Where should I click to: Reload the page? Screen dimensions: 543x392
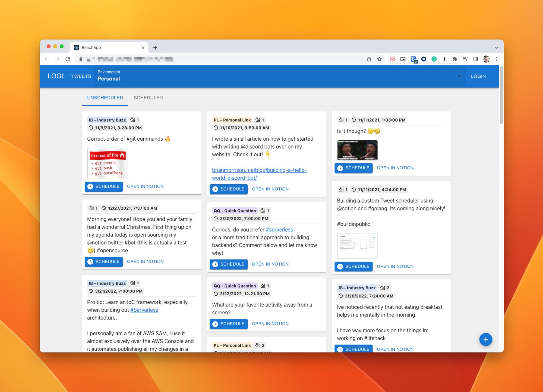[x=68, y=59]
